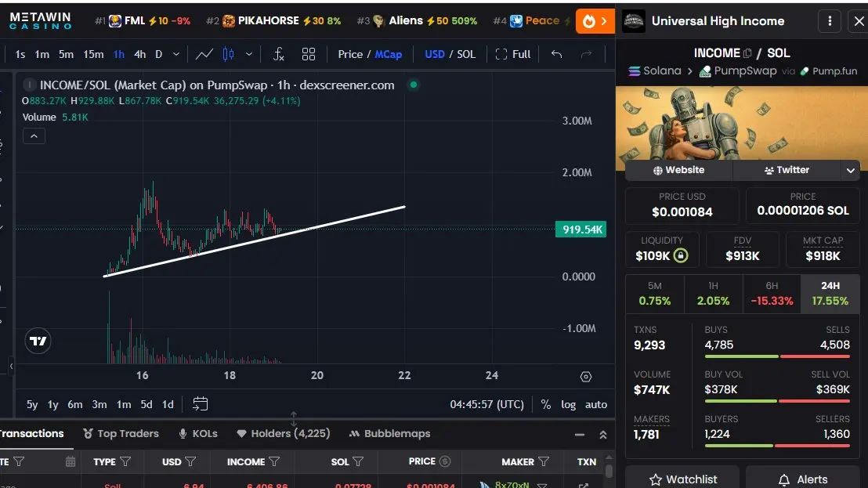868x488 pixels.
Task: Open the Top Traders tab
Action: pyautogui.click(x=121, y=434)
